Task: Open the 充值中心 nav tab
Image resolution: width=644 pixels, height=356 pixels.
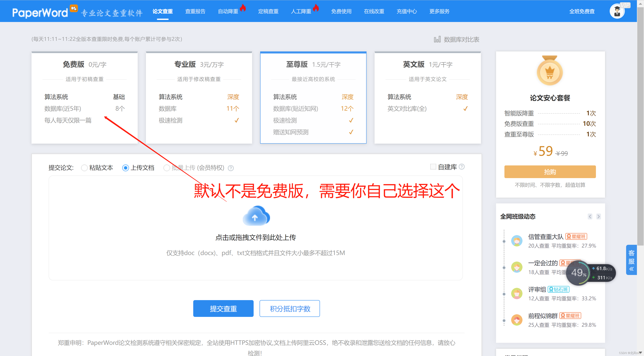Action: coord(406,12)
